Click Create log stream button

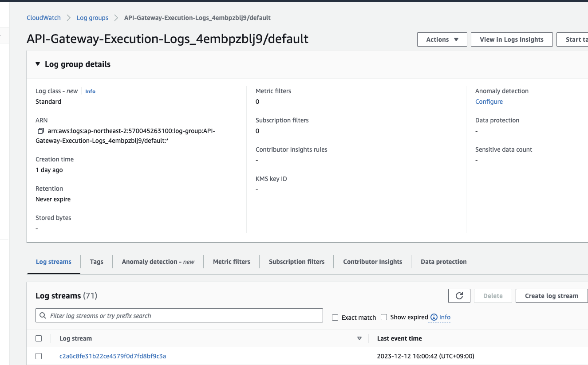coord(552,296)
